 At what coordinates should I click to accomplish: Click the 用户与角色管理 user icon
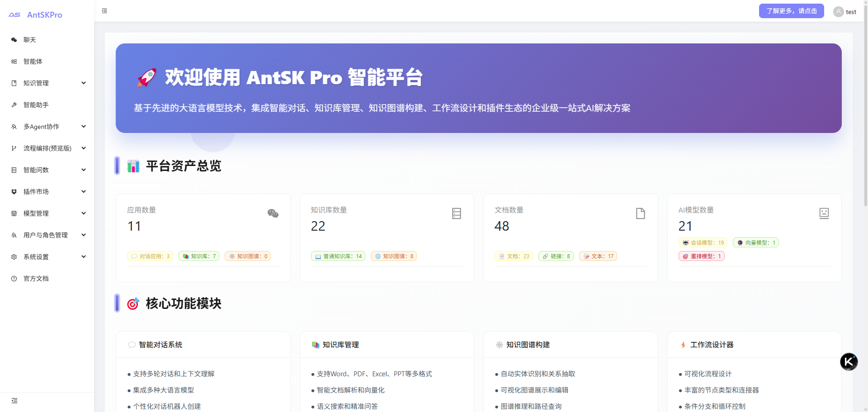click(x=14, y=235)
